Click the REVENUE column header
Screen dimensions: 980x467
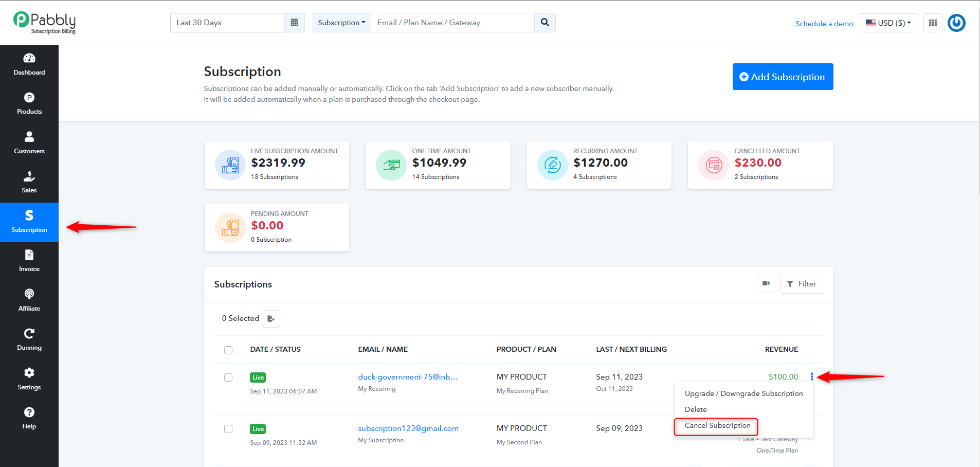pyautogui.click(x=782, y=349)
